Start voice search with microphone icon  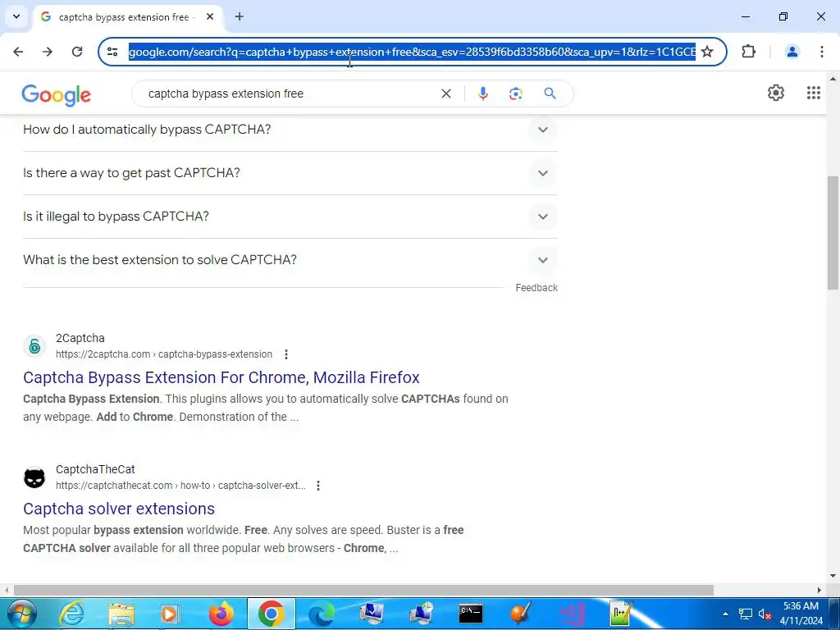tap(482, 94)
